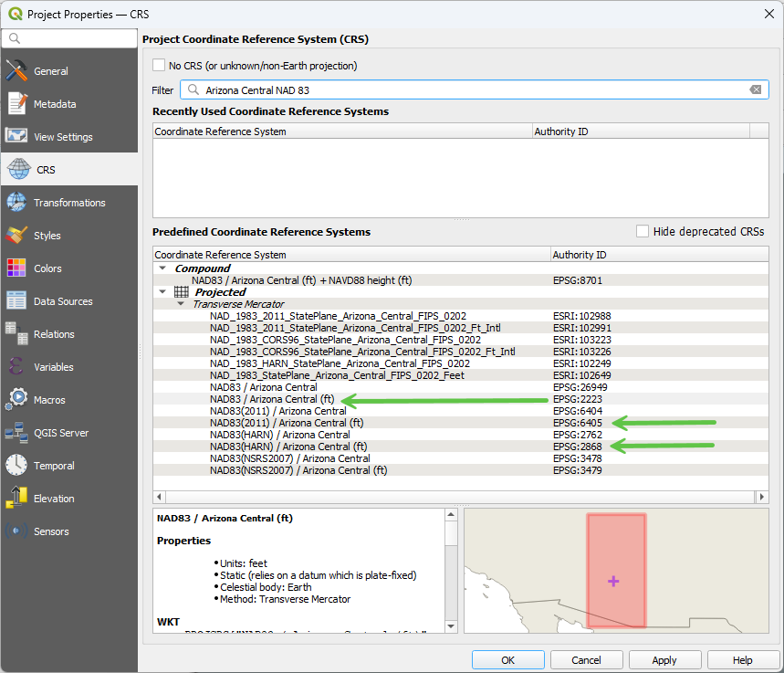Click the OK button

pyautogui.click(x=507, y=660)
